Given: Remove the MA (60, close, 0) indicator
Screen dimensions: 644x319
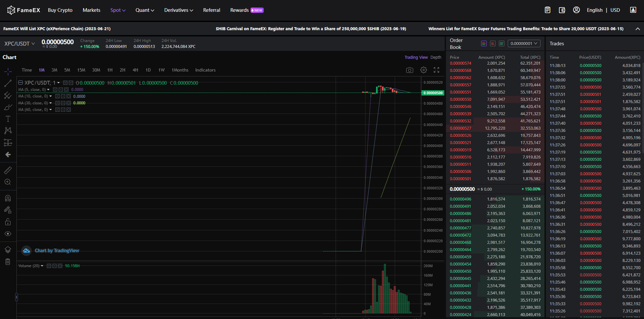Looking at the screenshot, I should 68,109.
